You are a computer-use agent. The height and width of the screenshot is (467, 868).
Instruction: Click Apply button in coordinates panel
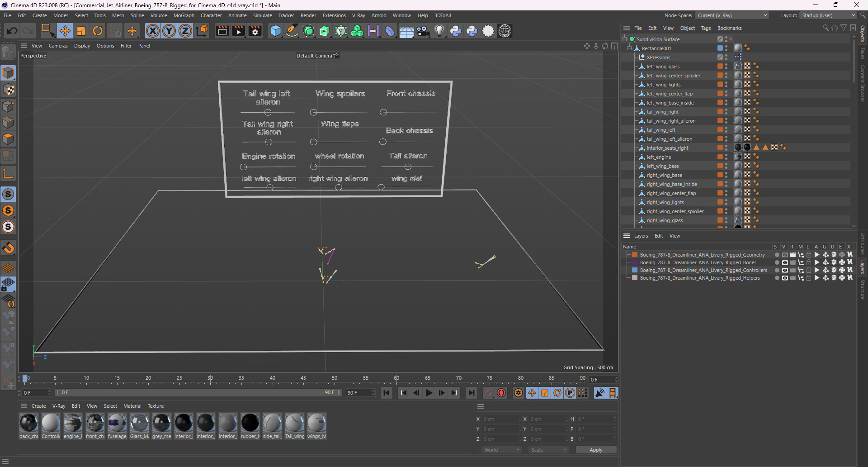click(x=596, y=450)
